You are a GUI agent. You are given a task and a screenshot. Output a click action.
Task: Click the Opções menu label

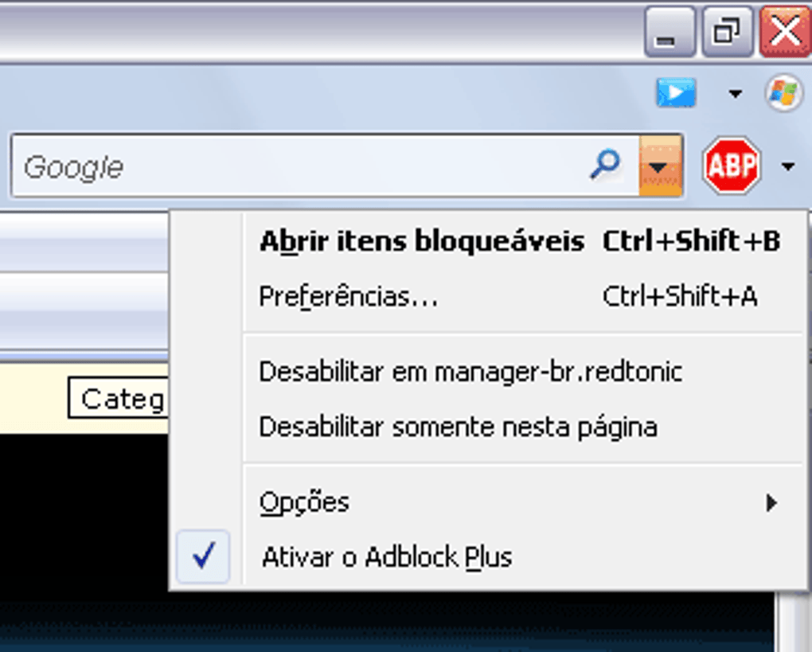304,503
